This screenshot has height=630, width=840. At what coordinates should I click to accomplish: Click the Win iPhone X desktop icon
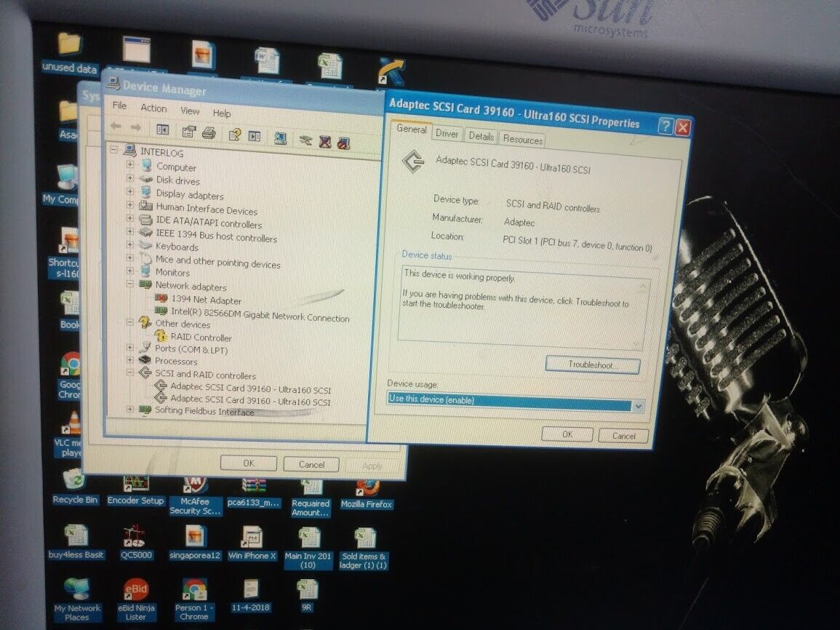coord(252,543)
